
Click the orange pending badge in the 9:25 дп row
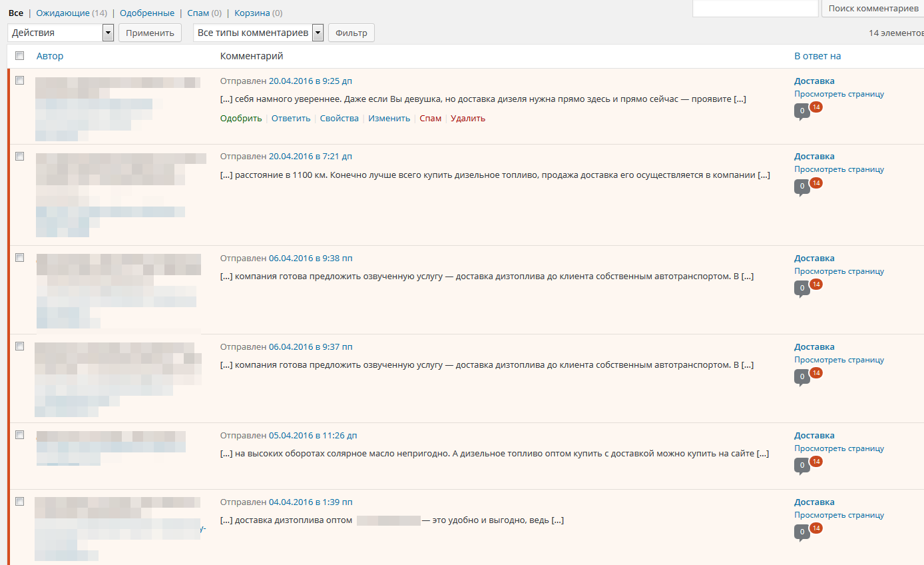click(x=816, y=107)
